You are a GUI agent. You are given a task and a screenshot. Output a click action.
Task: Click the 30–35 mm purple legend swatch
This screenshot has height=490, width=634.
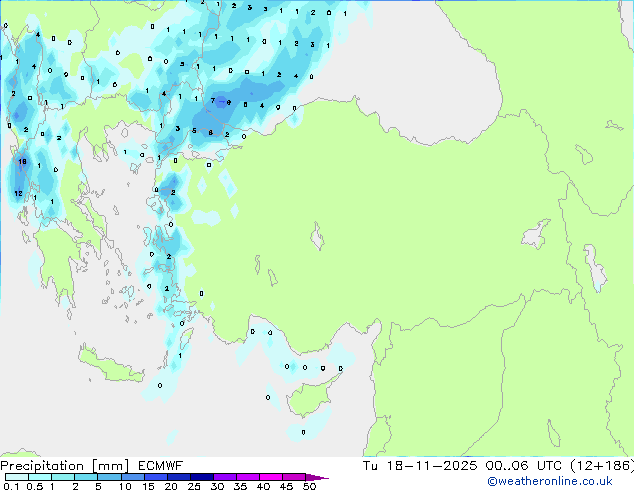coord(225,477)
